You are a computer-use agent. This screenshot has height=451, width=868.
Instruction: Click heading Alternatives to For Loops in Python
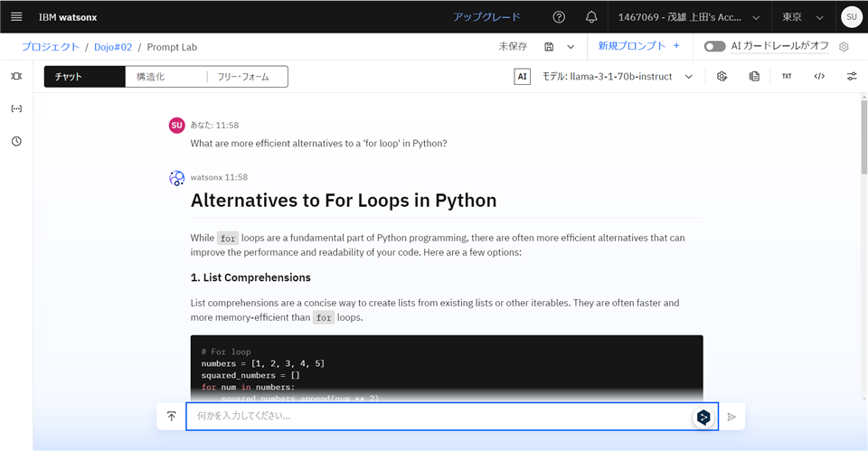point(344,201)
